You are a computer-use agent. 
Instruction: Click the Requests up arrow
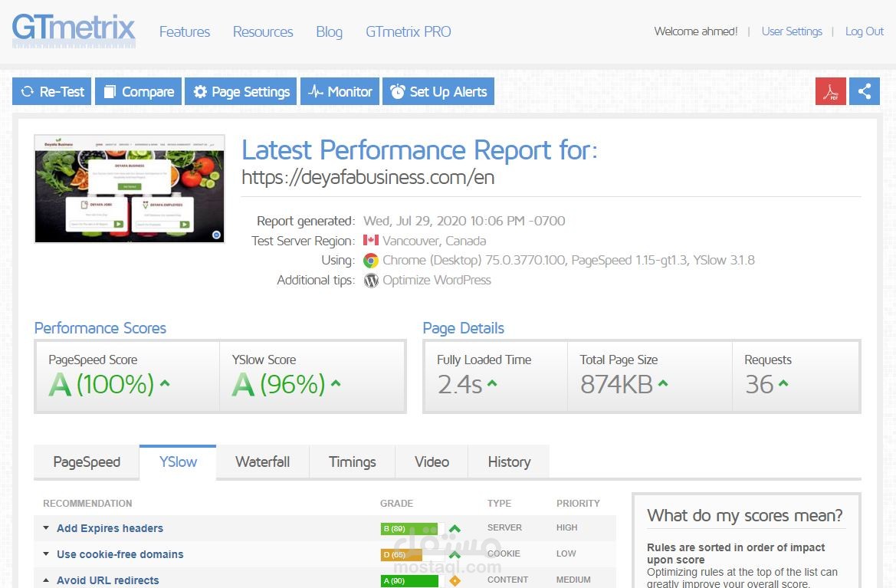click(783, 383)
